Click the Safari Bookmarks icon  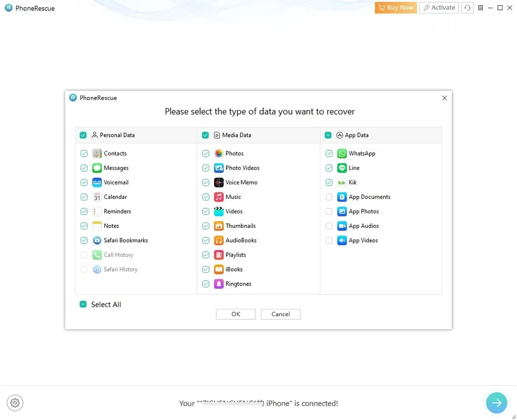pos(97,240)
